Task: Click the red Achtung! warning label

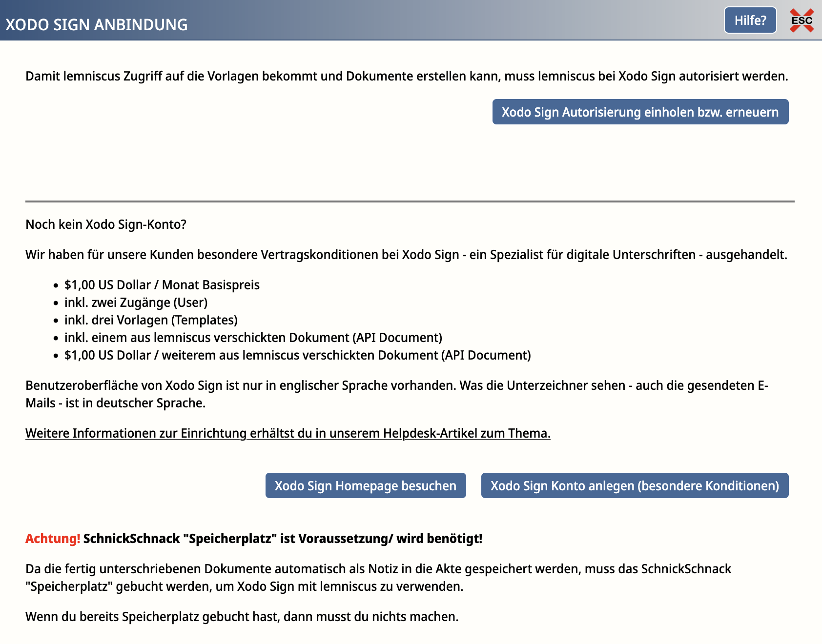Action: tap(53, 539)
